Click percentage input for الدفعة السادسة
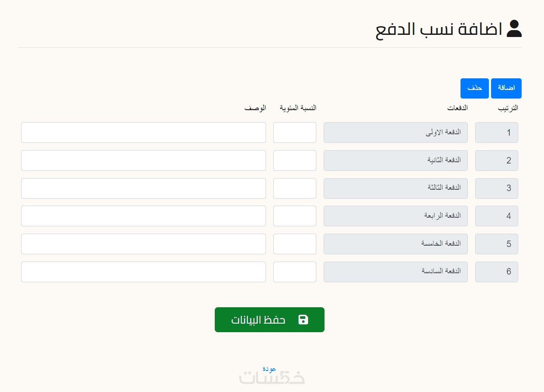This screenshot has width=544, height=392. (295, 272)
